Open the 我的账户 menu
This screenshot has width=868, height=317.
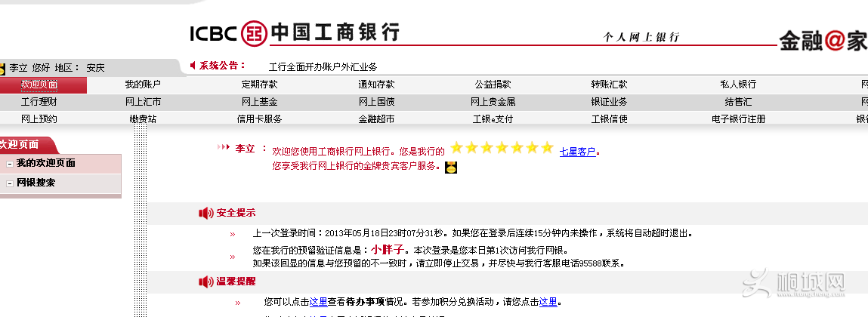143,85
